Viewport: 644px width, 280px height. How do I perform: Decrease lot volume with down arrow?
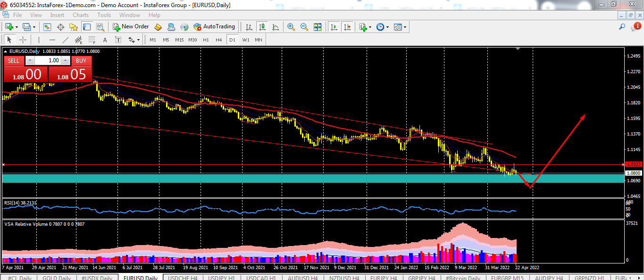coord(30,60)
